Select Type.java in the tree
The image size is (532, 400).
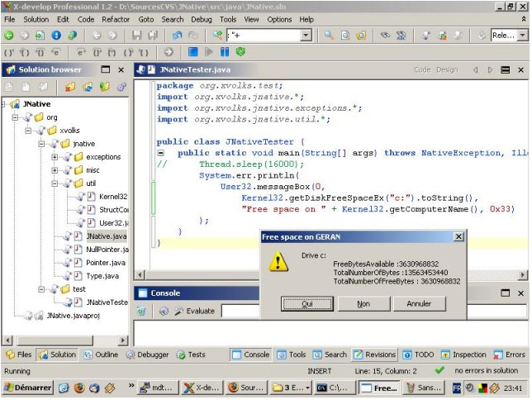102,276
